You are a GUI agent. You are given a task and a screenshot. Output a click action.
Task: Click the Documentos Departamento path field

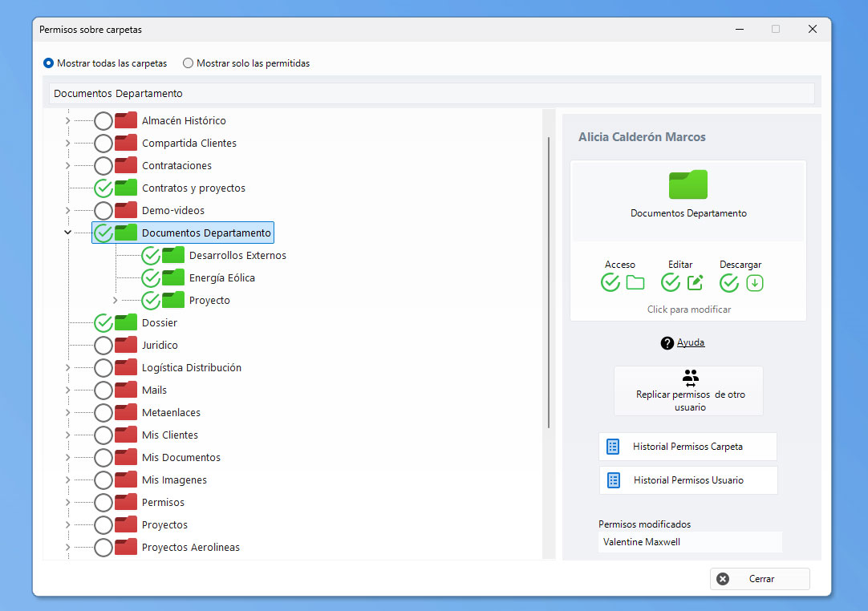coord(432,94)
